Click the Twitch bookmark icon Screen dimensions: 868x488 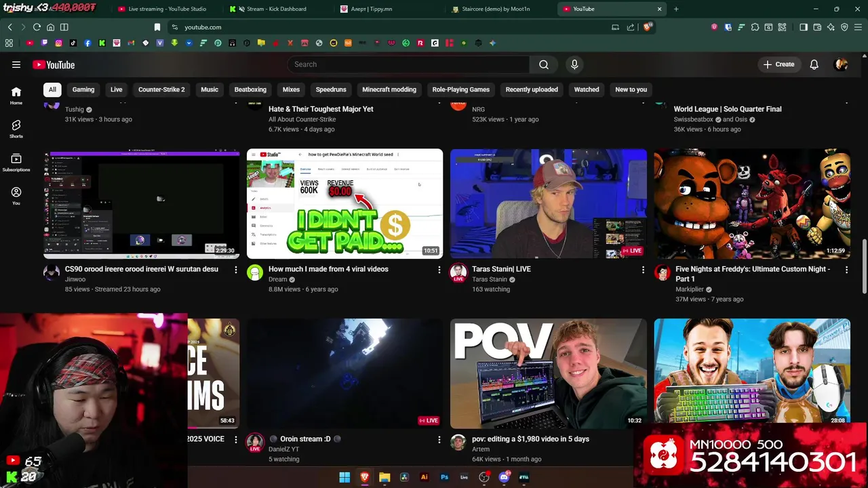pos(44,43)
